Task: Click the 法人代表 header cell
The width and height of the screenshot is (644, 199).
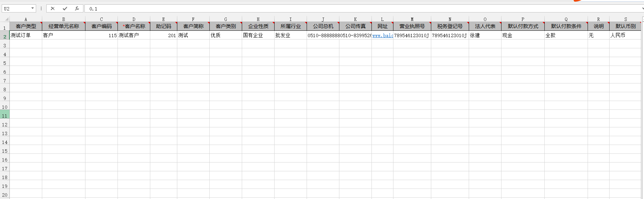Action: point(485,26)
